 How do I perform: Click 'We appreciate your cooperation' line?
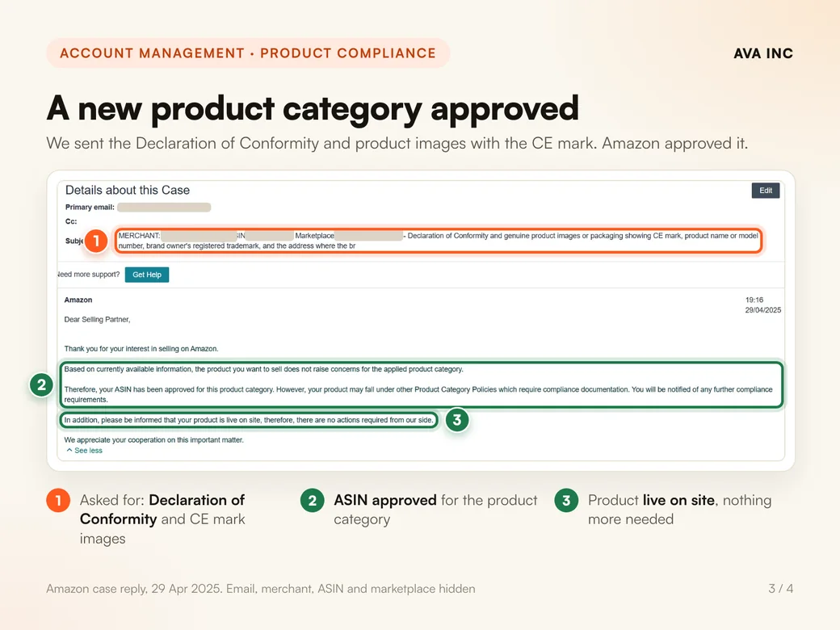[153, 440]
